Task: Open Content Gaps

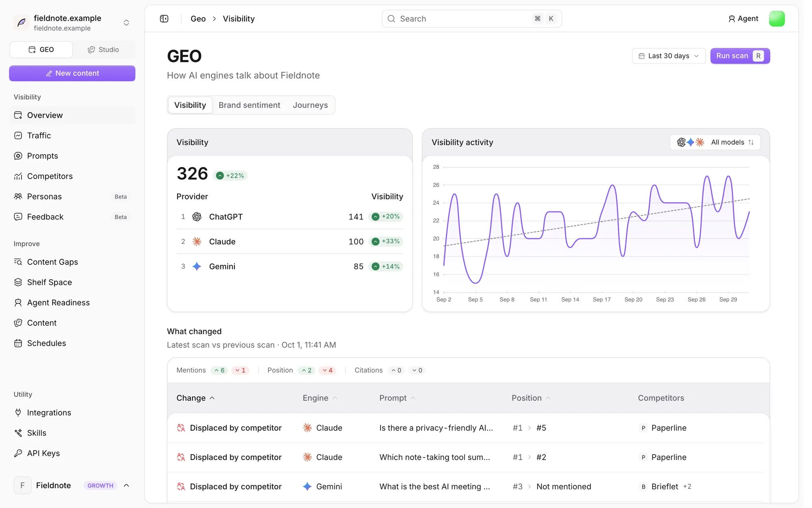Action: 72,262
